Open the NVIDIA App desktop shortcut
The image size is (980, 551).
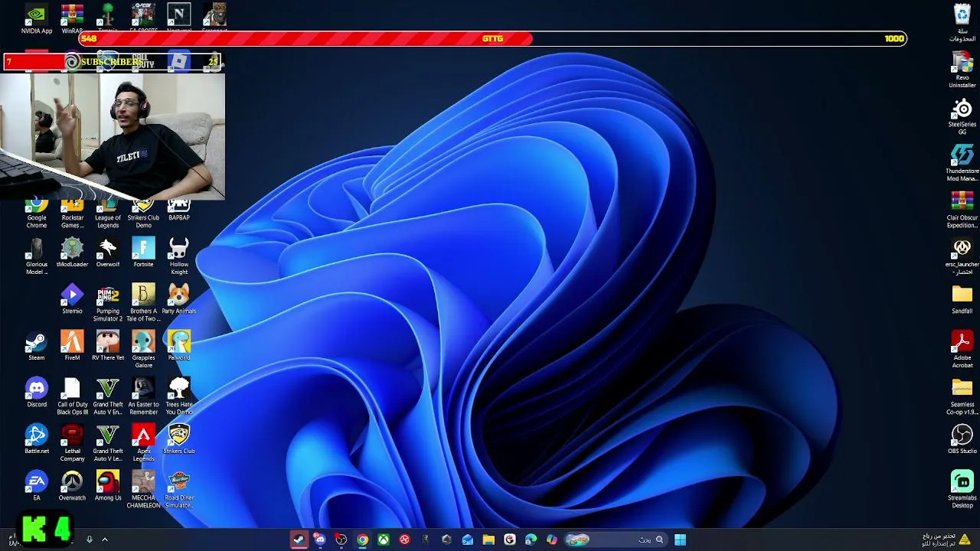(x=36, y=19)
